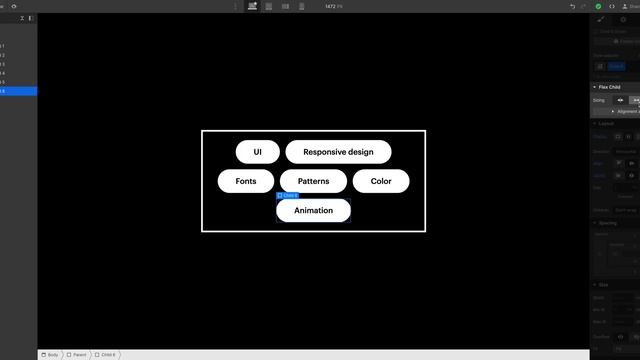Open the three-dot menu beside breakpoints

(x=236, y=7)
